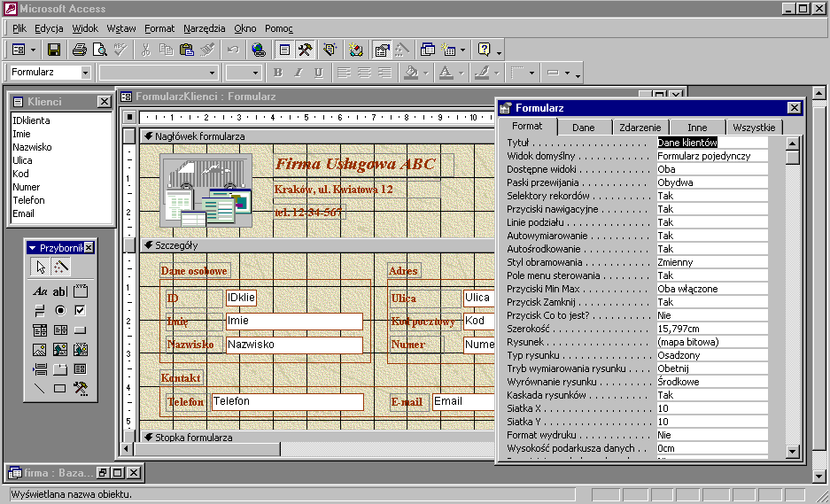The image size is (830, 504).
Task: Toggle Control Wizards wand in toolbox
Action: click(x=61, y=268)
